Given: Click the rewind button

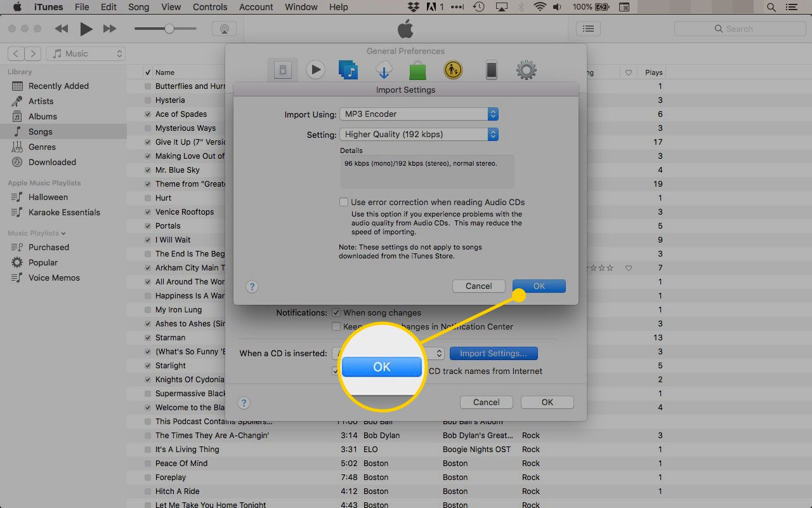Looking at the screenshot, I should (62, 29).
